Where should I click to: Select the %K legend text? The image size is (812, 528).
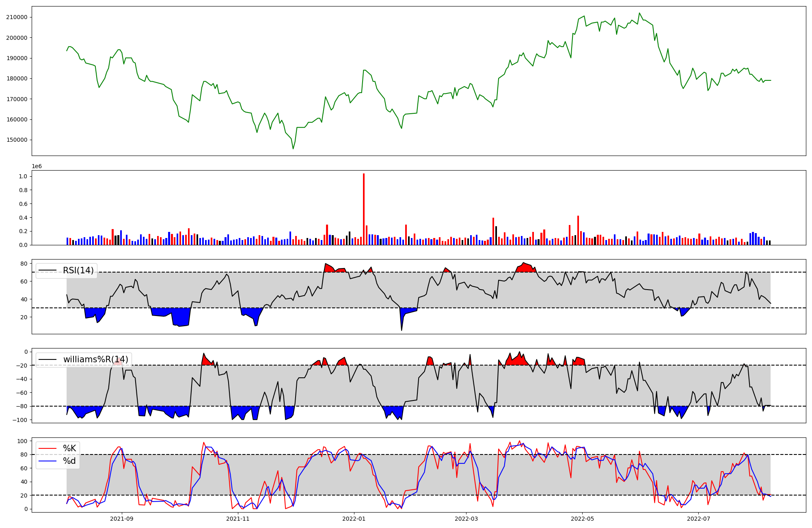[x=69, y=448]
